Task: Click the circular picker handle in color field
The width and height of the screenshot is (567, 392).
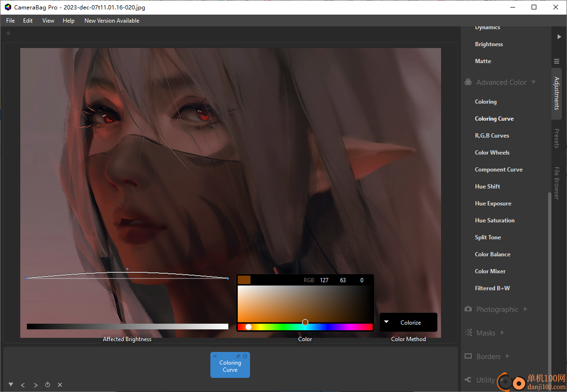Action: (x=305, y=322)
